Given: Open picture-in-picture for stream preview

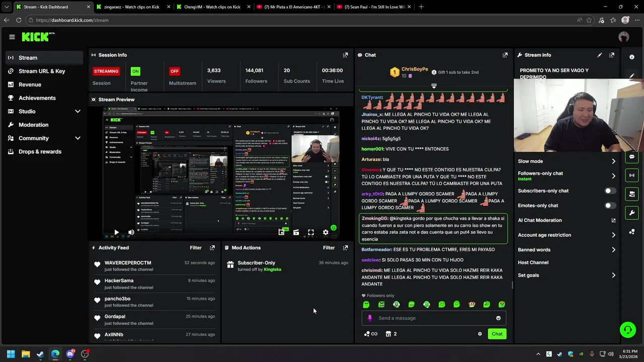Looking at the screenshot, I should (x=281, y=232).
